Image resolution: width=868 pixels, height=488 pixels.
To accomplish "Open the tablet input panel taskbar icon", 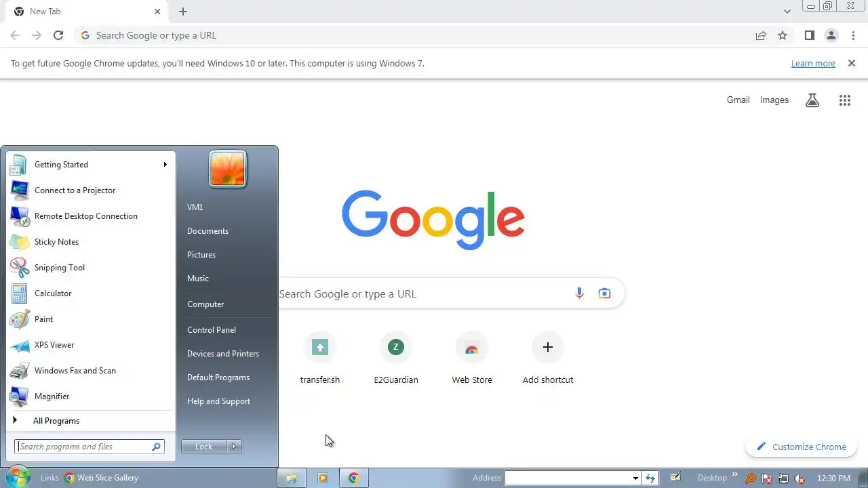I will coord(675,477).
